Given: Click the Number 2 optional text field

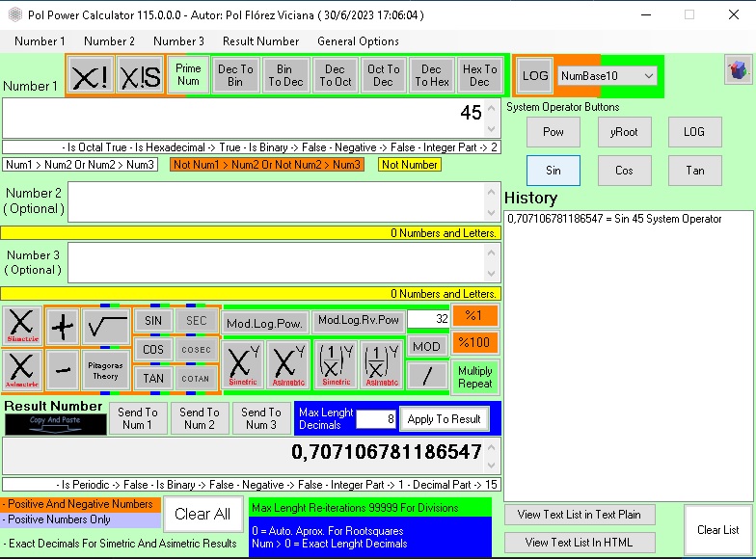Looking at the screenshot, I should coord(278,202).
